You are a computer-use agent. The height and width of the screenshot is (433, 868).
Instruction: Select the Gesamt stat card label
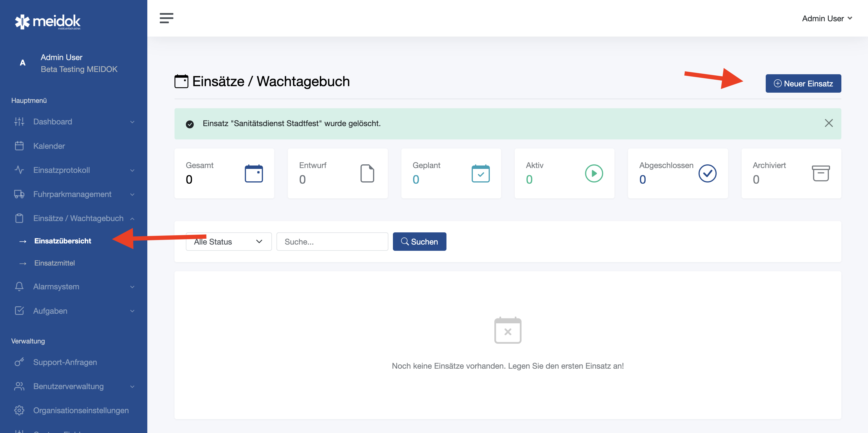click(199, 165)
